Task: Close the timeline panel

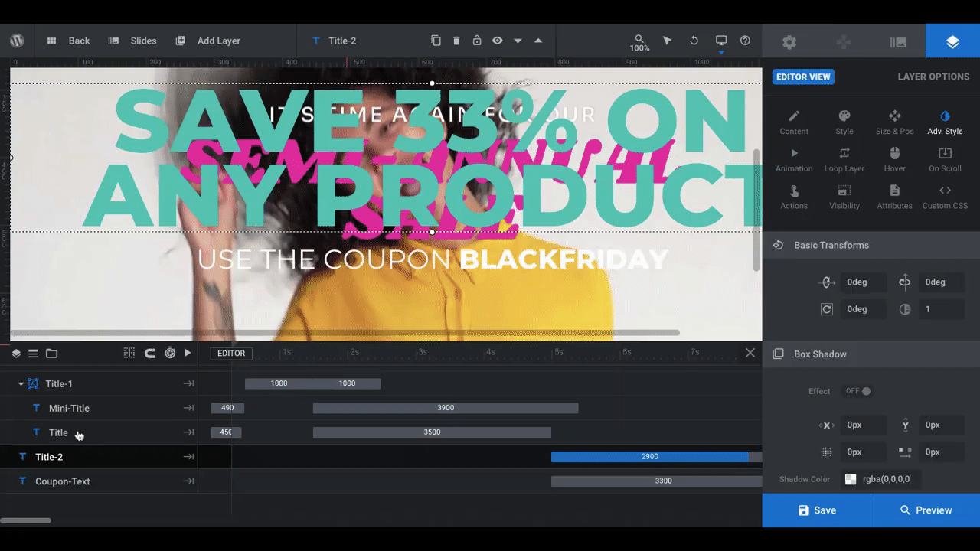Action: tap(750, 353)
